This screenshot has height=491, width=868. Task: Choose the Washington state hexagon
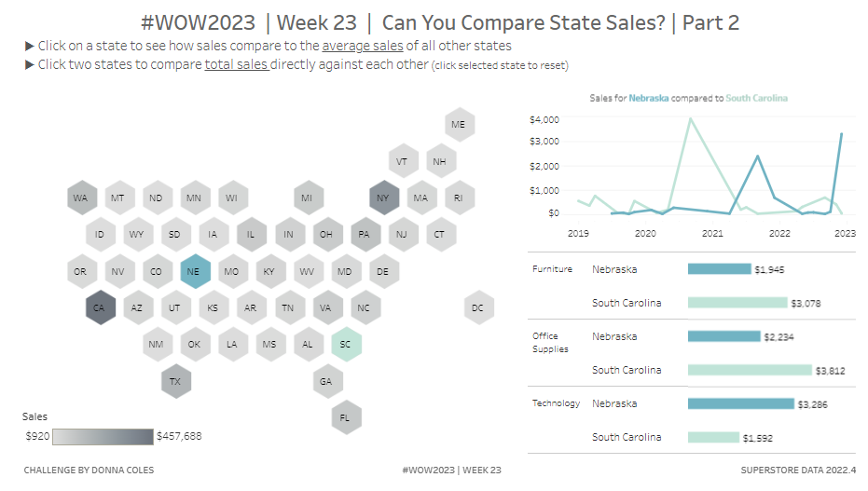(x=81, y=198)
